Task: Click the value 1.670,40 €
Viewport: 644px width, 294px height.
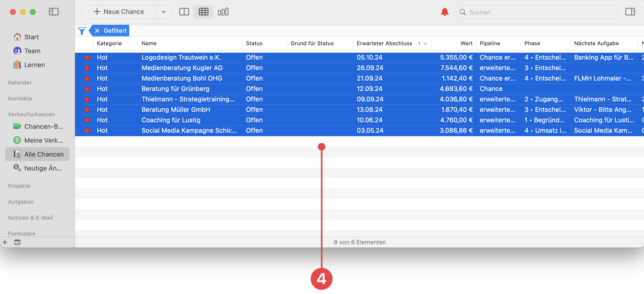Action: pos(456,110)
